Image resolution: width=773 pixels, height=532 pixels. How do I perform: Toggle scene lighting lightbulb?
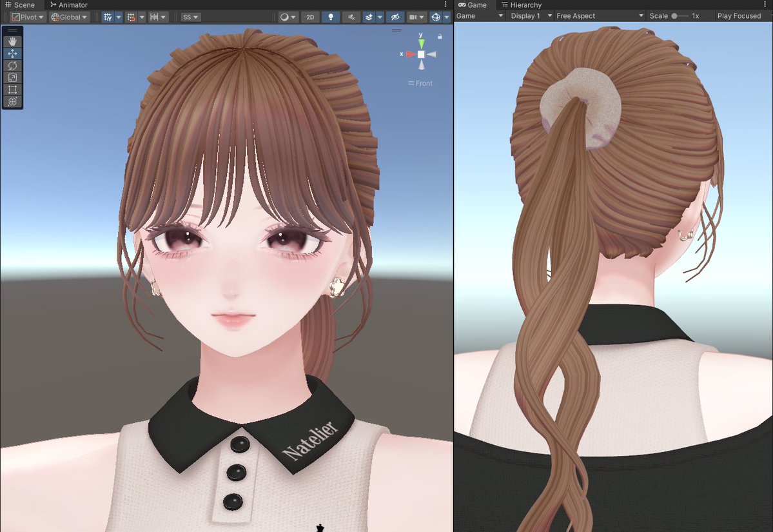point(331,17)
